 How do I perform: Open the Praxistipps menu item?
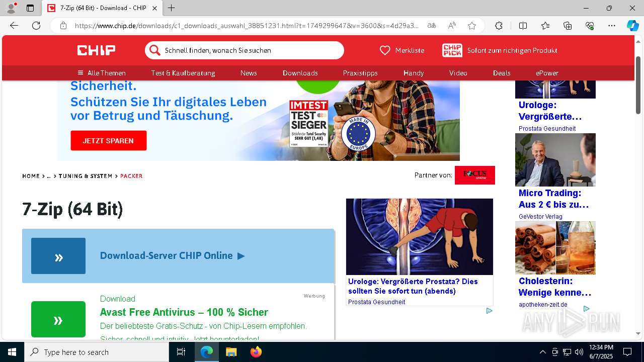point(360,73)
